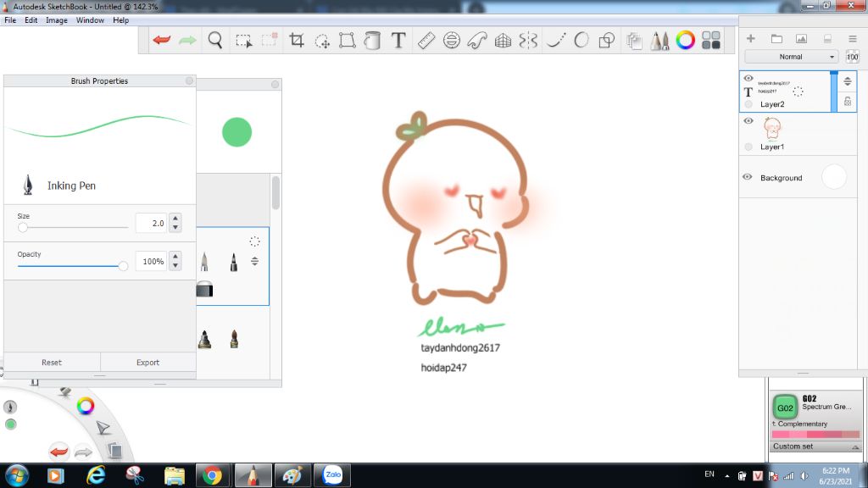The image size is (868, 488).
Task: Enable the French Curve tool
Action: tap(477, 40)
